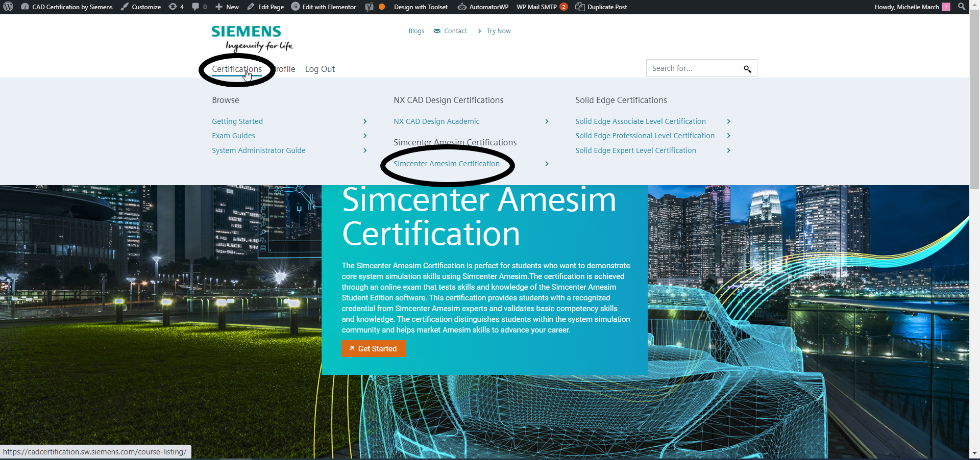Select the NX CAD Design Certifications heading

tap(449, 100)
